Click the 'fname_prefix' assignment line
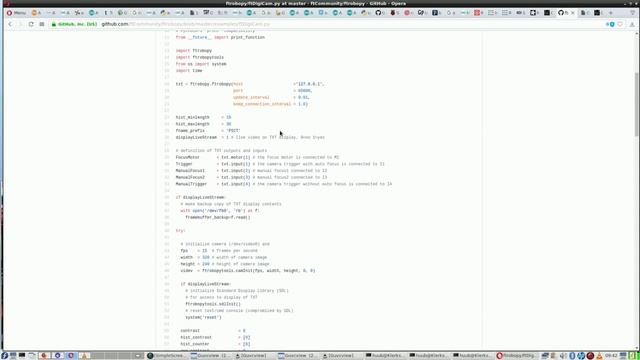 click(x=208, y=131)
